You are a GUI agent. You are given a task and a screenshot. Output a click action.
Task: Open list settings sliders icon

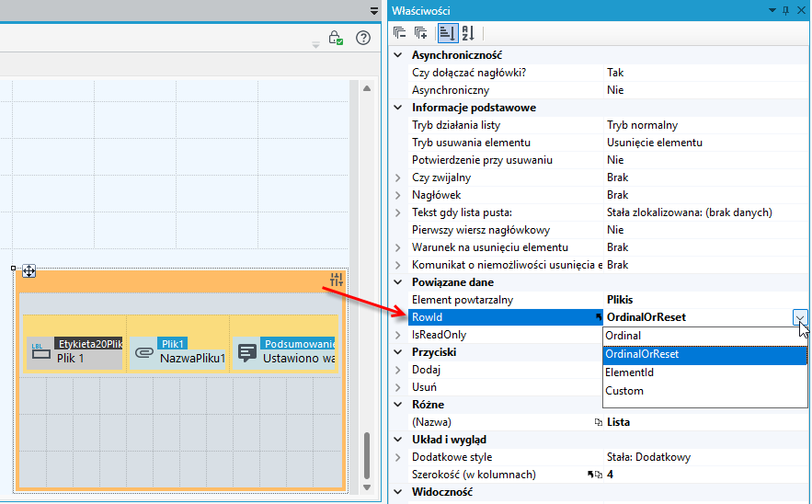click(x=337, y=280)
